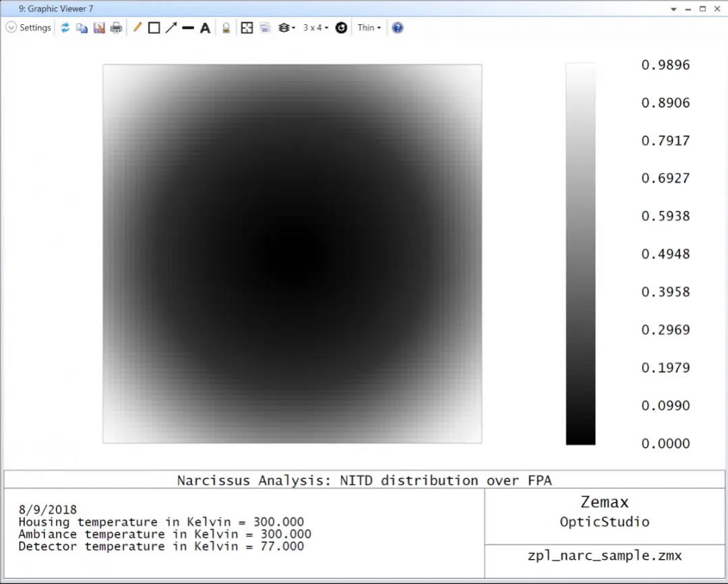Print the graphic with printer icon
The image size is (728, 584).
pos(117,28)
